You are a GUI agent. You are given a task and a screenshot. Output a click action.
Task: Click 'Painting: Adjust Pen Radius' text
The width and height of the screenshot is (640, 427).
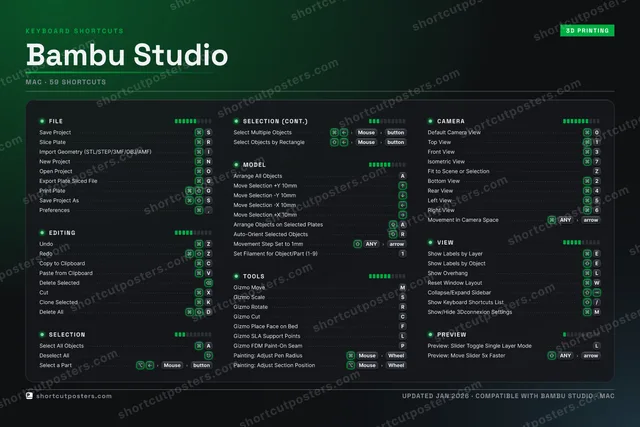pyautogui.click(x=268, y=356)
